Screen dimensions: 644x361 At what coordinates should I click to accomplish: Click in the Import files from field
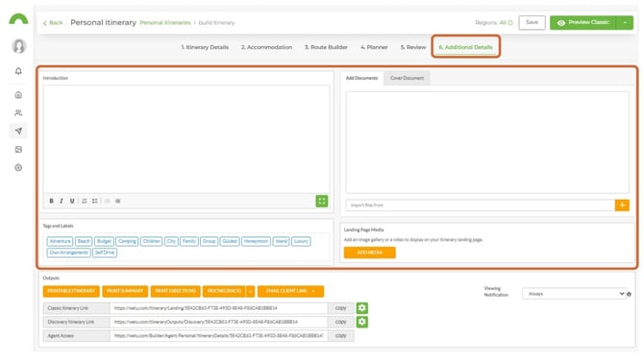tap(481, 205)
